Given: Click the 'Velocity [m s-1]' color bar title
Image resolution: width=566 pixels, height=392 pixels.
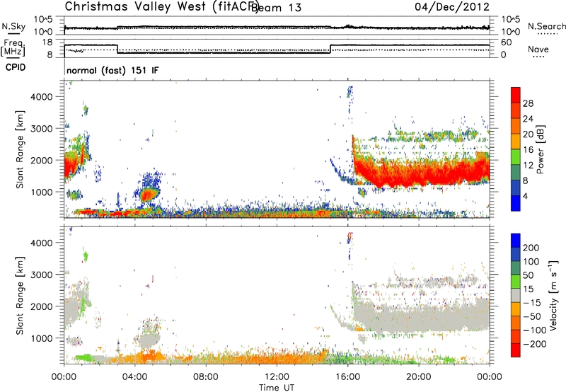Looking at the screenshot, I should [553, 295].
